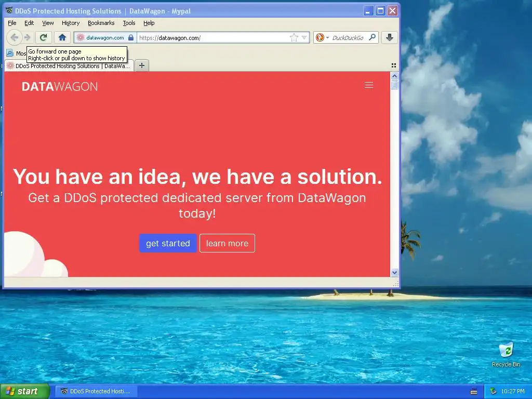Click the datawagon.com site identity badge
The image size is (532, 399).
pyautogui.click(x=105, y=37)
